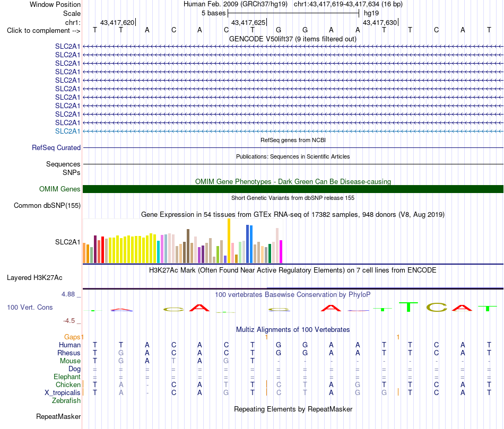Click the 43,417,630 coordinate marker

[x=380, y=22]
